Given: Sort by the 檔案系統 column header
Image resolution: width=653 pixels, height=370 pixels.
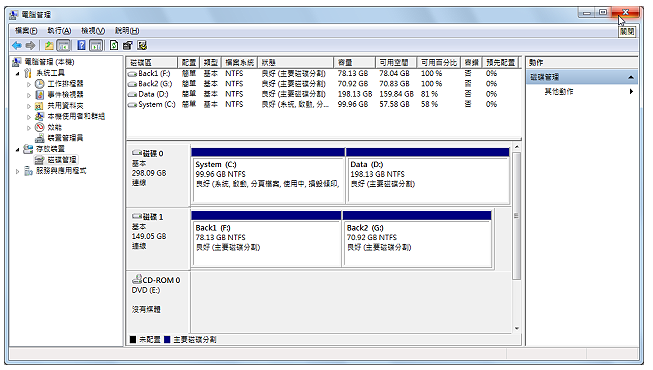Looking at the screenshot, I should pos(239,62).
